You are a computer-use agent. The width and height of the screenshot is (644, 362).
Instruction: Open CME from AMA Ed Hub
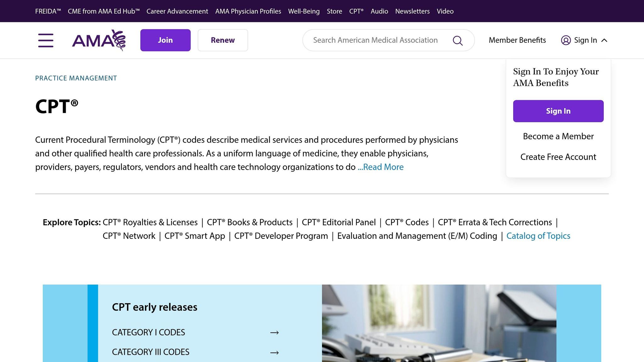(104, 11)
